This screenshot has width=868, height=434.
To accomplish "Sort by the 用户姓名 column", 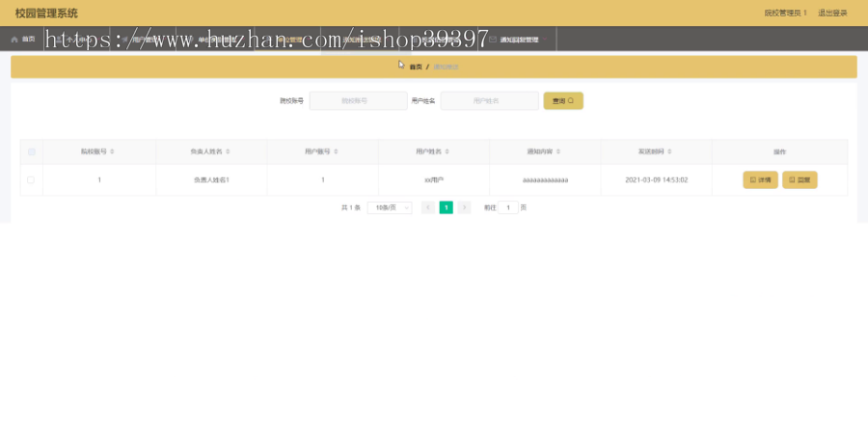I will (x=447, y=151).
